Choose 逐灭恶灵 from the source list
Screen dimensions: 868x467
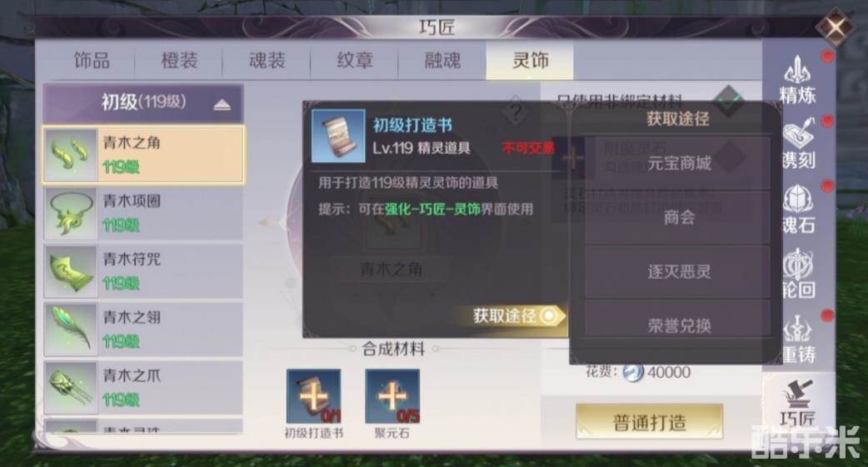678,271
